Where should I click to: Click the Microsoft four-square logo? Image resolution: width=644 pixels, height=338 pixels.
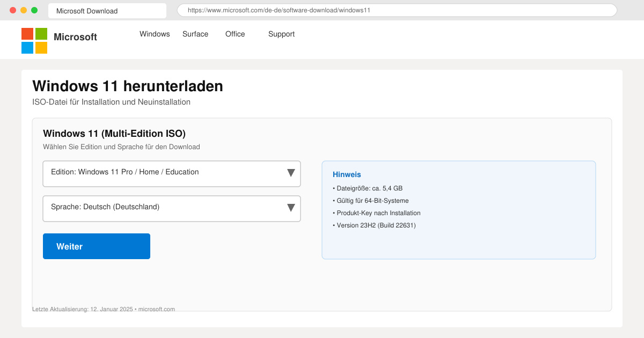point(34,41)
